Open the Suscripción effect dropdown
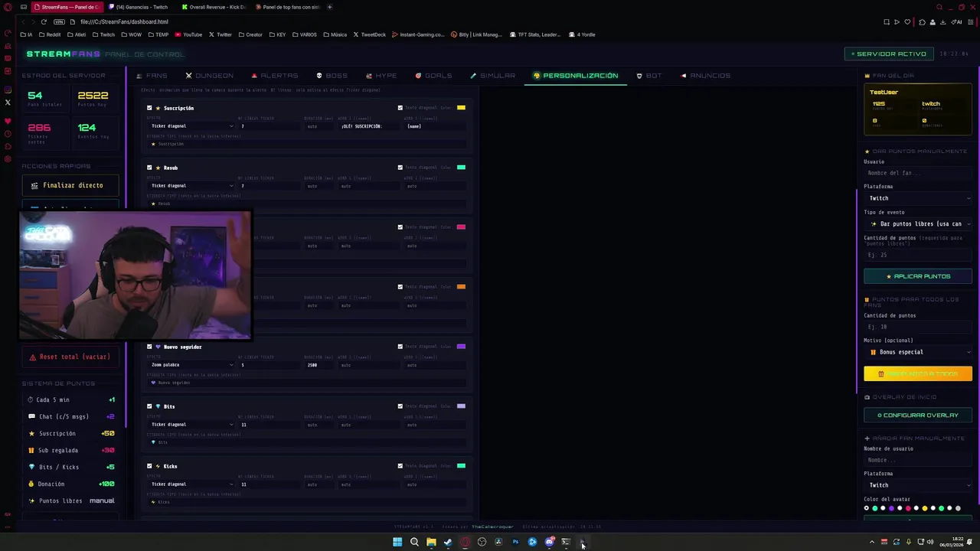Screen dimensions: 980x551 [x=191, y=126]
